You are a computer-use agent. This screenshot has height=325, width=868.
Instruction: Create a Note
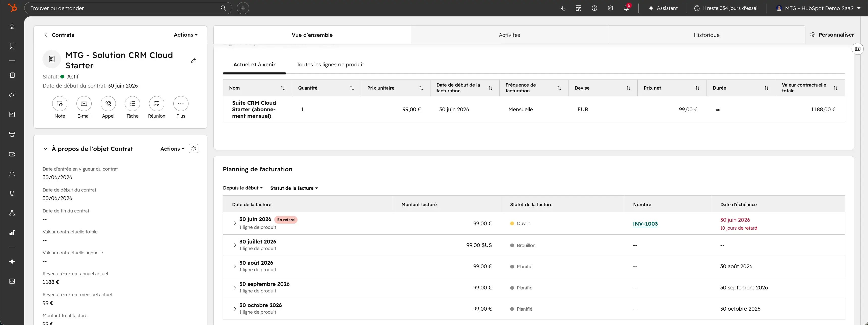coord(60,104)
